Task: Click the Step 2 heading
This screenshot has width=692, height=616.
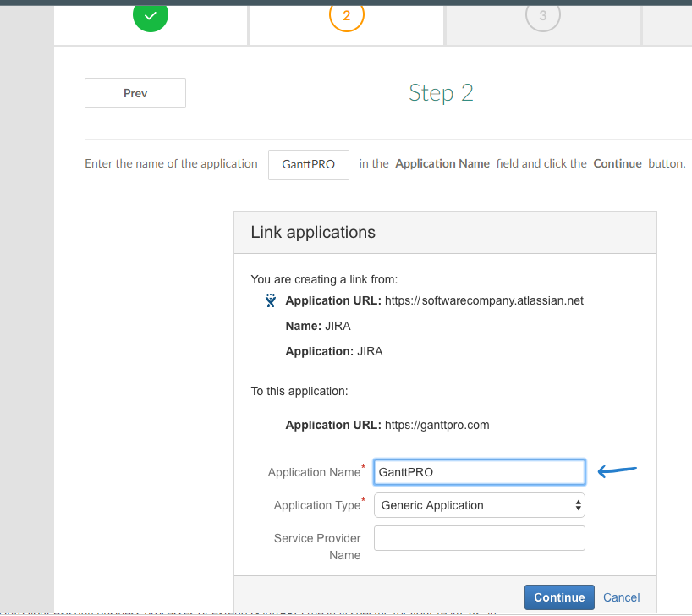Action: tap(441, 93)
